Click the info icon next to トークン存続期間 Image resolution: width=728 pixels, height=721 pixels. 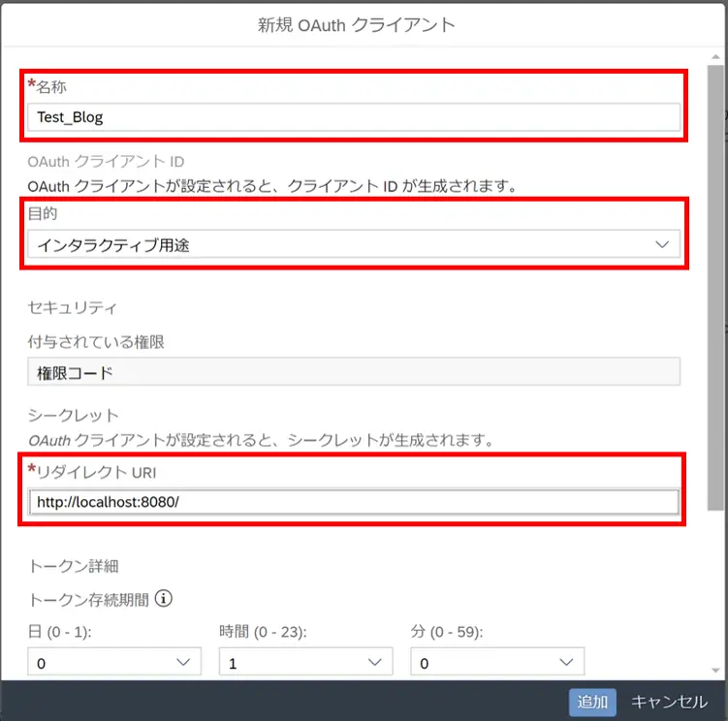coord(164,599)
